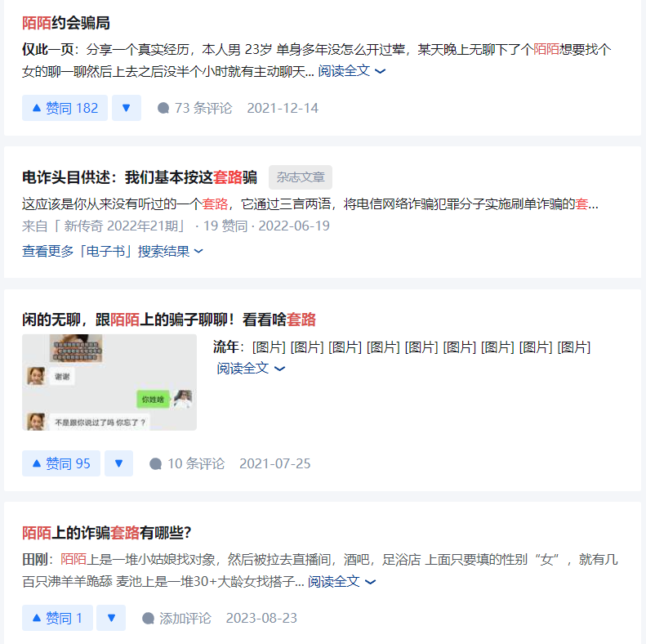
Task: Upvote the 陌陌约会骗局 answer with 182 likes
Action: 65,108
